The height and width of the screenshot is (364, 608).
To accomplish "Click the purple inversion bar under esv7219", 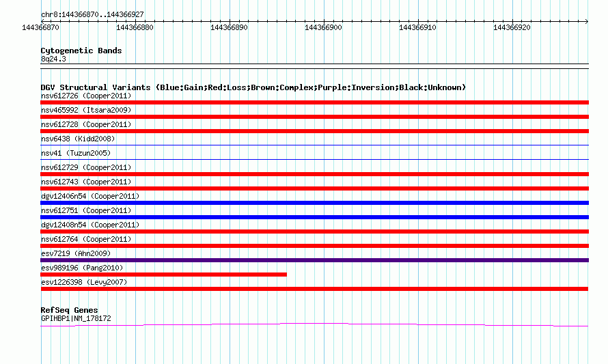I will 314,260.
